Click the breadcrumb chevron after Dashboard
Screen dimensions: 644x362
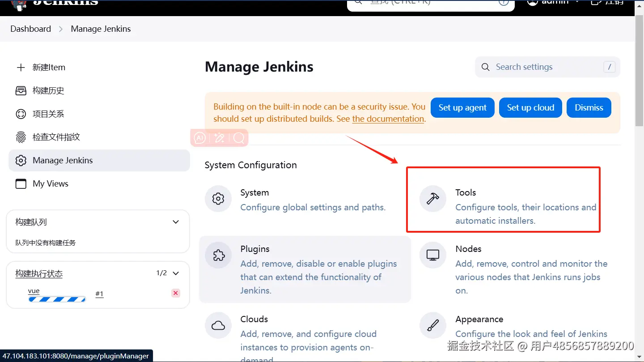61,29
